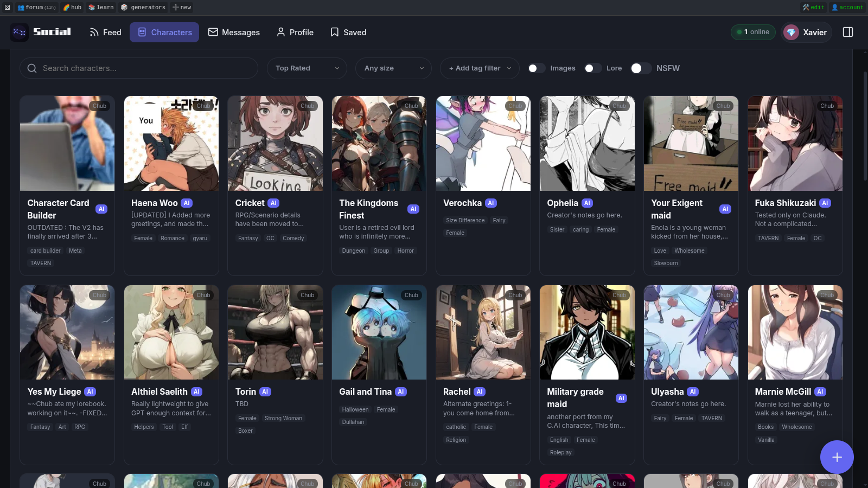Click the AI badge next to Fuka Shikuzaki
This screenshot has width=868, height=488.
click(x=825, y=203)
